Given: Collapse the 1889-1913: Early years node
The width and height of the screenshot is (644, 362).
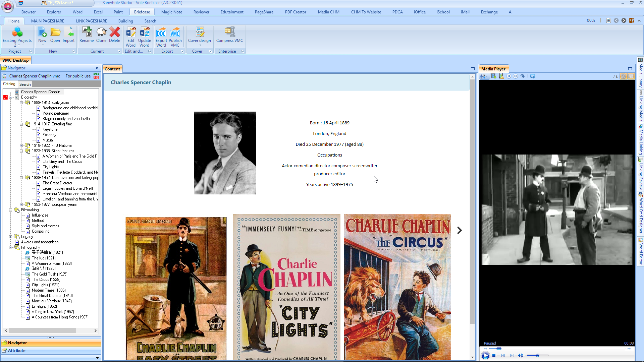Looking at the screenshot, I should click(21, 103).
